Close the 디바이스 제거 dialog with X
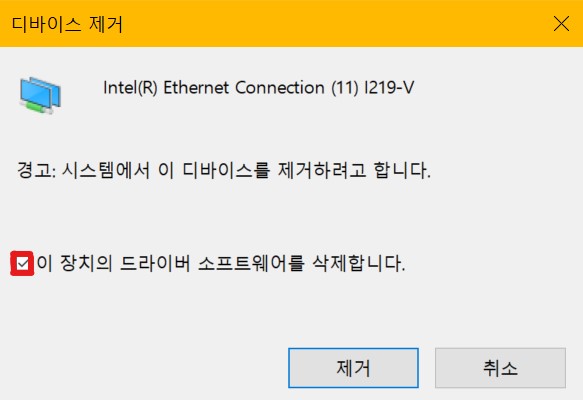Screen dimensions: 583x400 click(561, 24)
